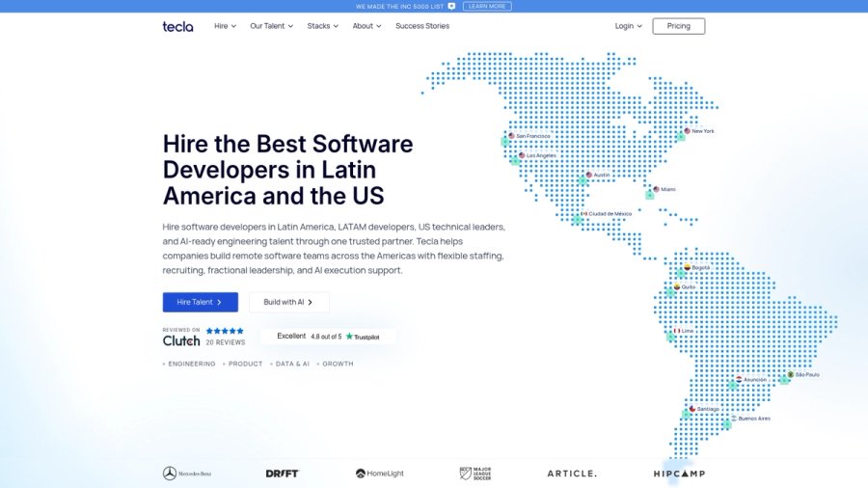Screen dimensions: 868x488
Task: Expand the Our Talent menu
Action: [x=271, y=26]
